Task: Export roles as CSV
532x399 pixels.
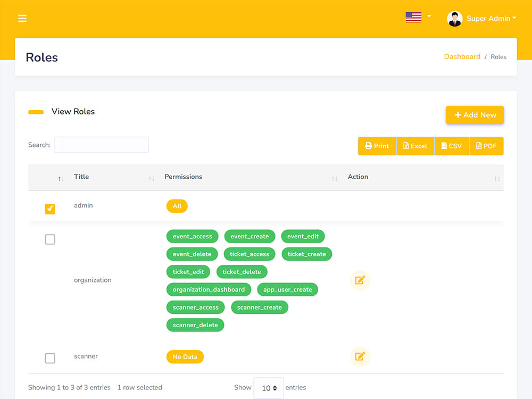Action: click(452, 146)
